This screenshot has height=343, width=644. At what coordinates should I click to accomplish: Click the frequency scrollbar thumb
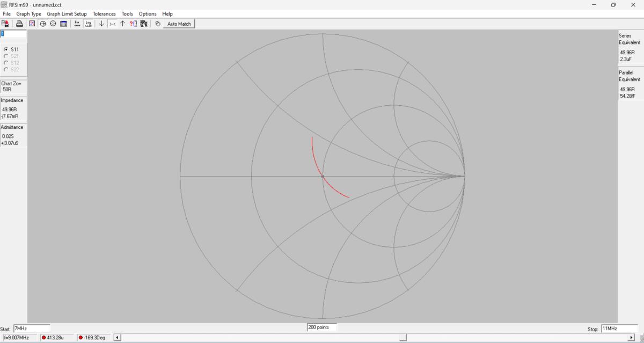(x=403, y=337)
